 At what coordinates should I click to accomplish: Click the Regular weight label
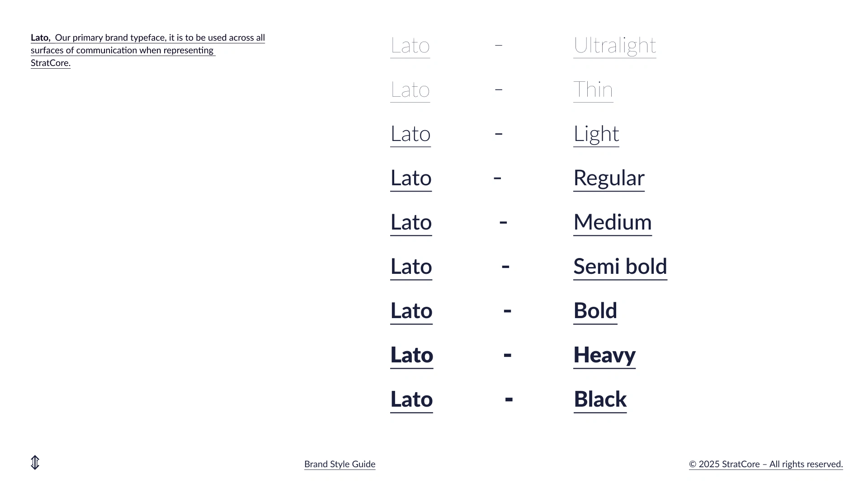(x=609, y=178)
